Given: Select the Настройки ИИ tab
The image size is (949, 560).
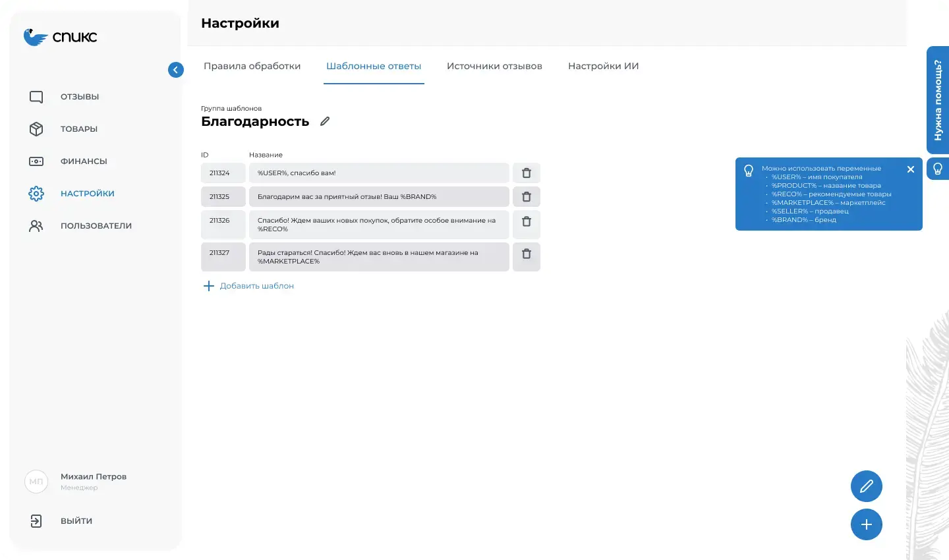Looking at the screenshot, I should click(x=602, y=66).
